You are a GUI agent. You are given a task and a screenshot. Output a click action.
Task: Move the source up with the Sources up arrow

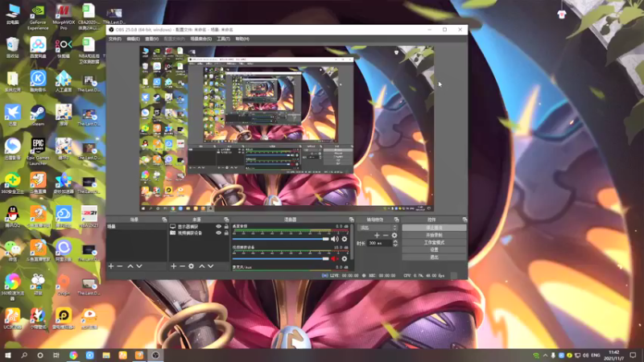(x=202, y=266)
